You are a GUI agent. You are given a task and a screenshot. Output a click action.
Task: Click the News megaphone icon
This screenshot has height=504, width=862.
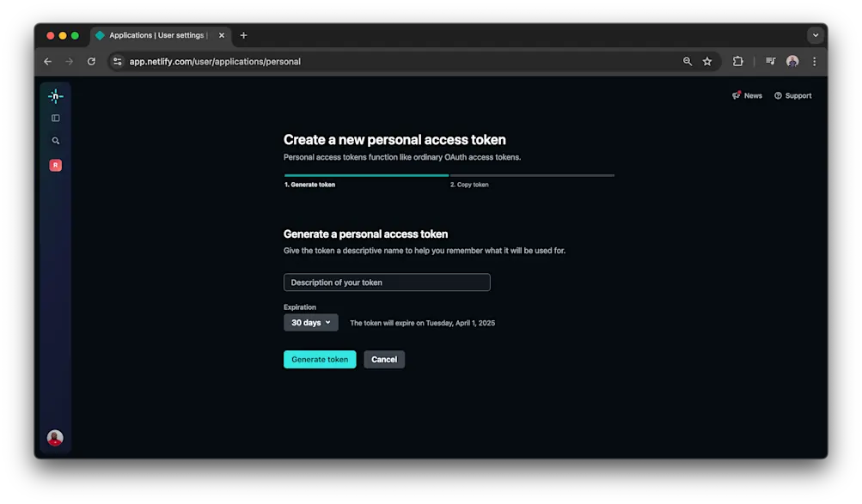736,95
